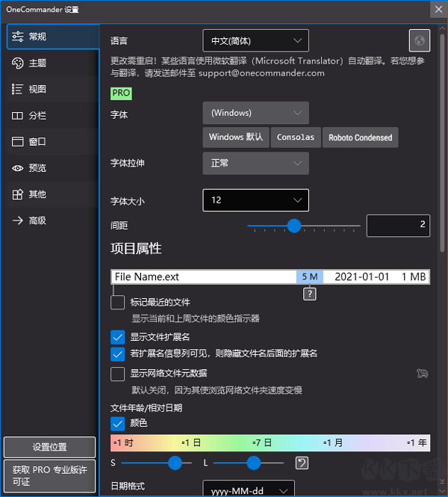448x497 pixels.
Task: Switch to the 其他 other tab
Action: point(53,194)
